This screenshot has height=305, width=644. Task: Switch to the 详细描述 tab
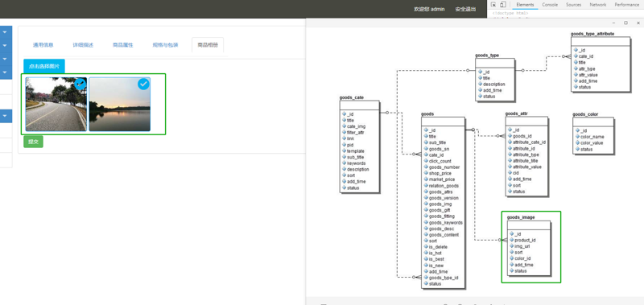coord(83,45)
